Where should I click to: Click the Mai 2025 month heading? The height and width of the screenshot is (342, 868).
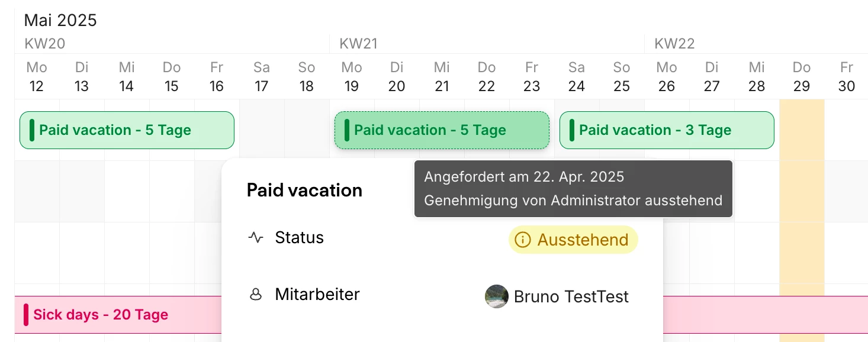[60, 20]
